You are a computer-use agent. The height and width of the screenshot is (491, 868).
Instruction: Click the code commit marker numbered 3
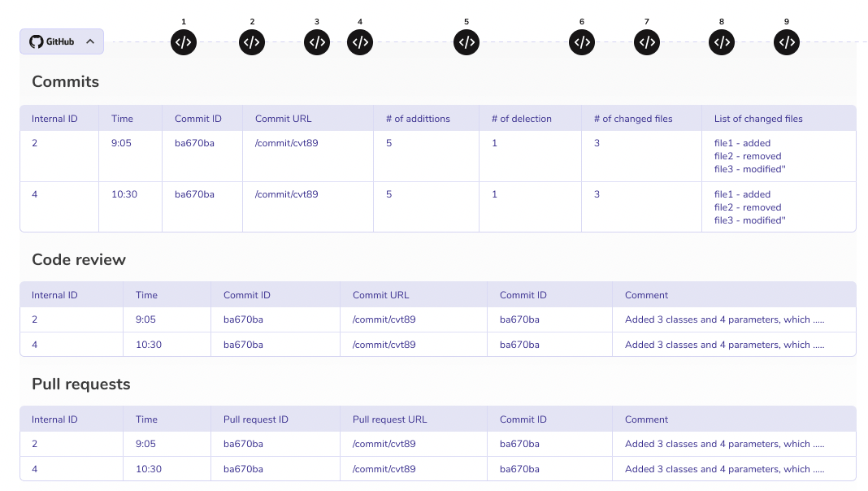(x=317, y=42)
